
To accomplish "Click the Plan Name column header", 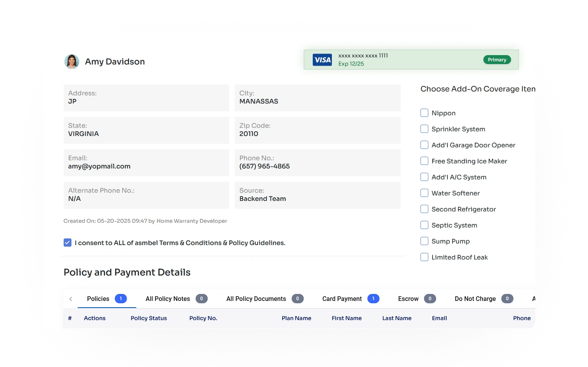I will coord(296,318).
